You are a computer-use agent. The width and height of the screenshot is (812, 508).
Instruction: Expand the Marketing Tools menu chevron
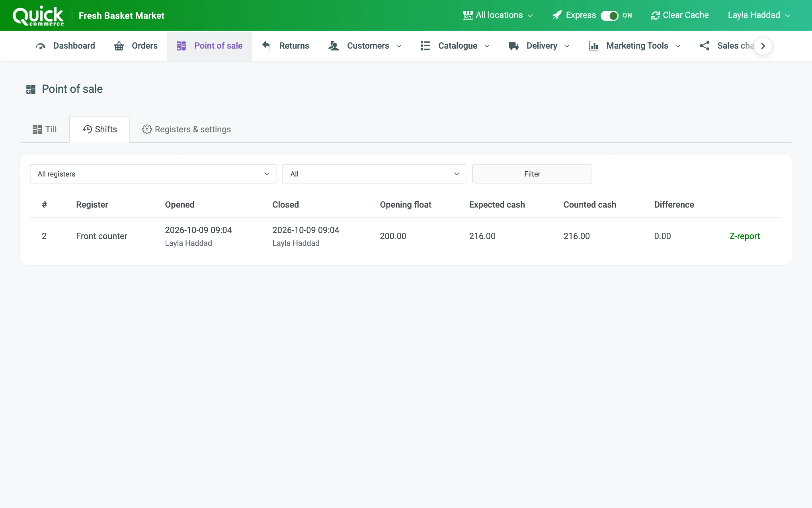(x=678, y=46)
